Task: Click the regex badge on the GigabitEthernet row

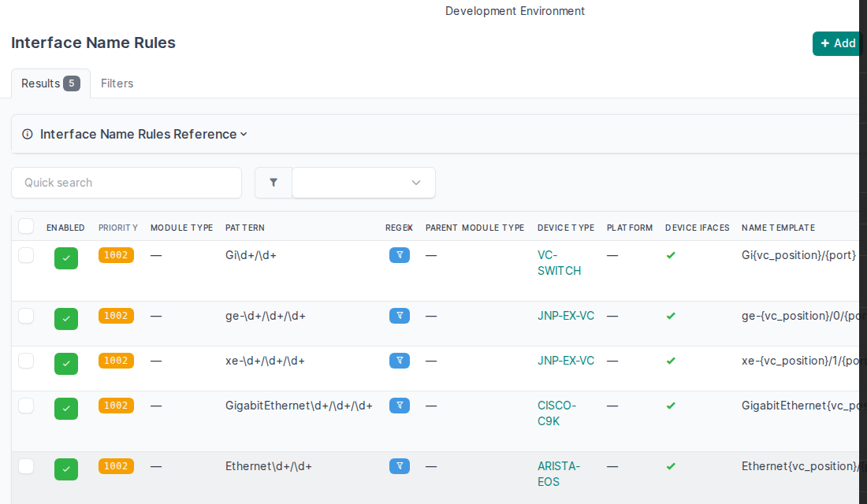Action: coord(400,406)
